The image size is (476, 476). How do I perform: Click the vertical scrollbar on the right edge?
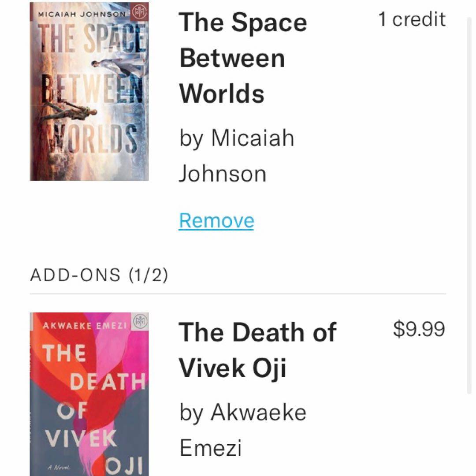point(469,203)
